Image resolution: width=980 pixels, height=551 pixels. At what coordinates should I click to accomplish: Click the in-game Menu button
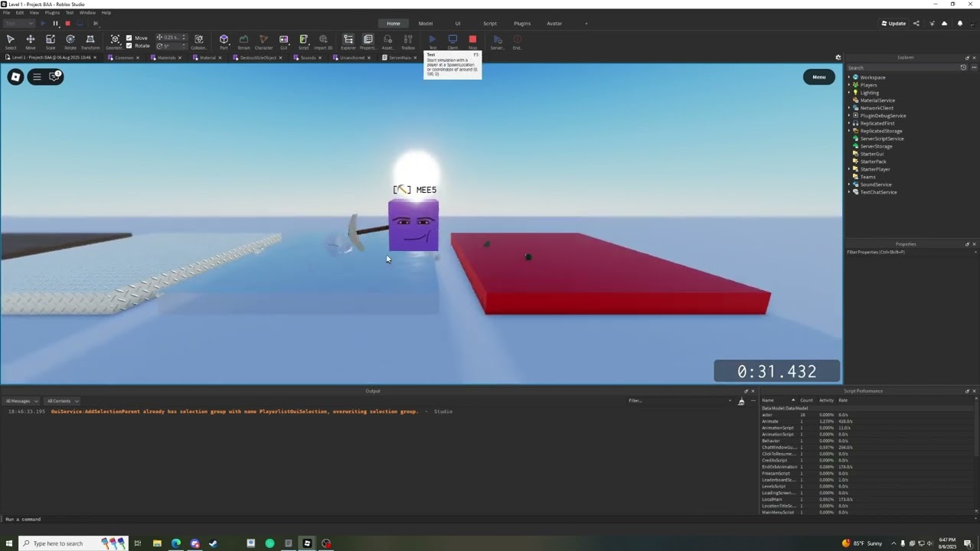[x=818, y=77]
